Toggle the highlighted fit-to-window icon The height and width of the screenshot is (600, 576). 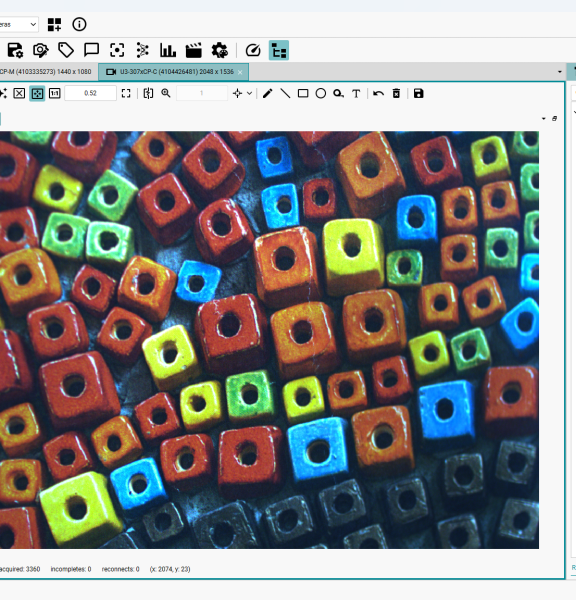click(37, 93)
